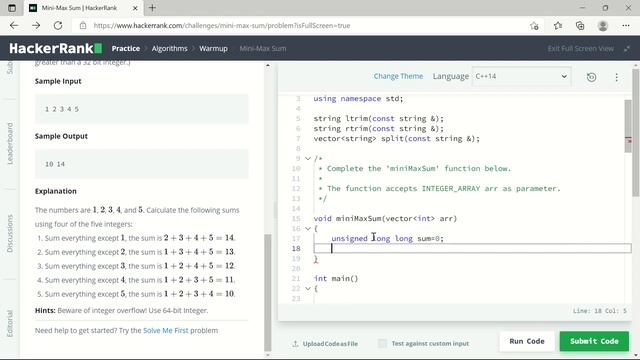The image size is (640, 360).
Task: Click the Sample Input heading
Action: click(x=58, y=81)
